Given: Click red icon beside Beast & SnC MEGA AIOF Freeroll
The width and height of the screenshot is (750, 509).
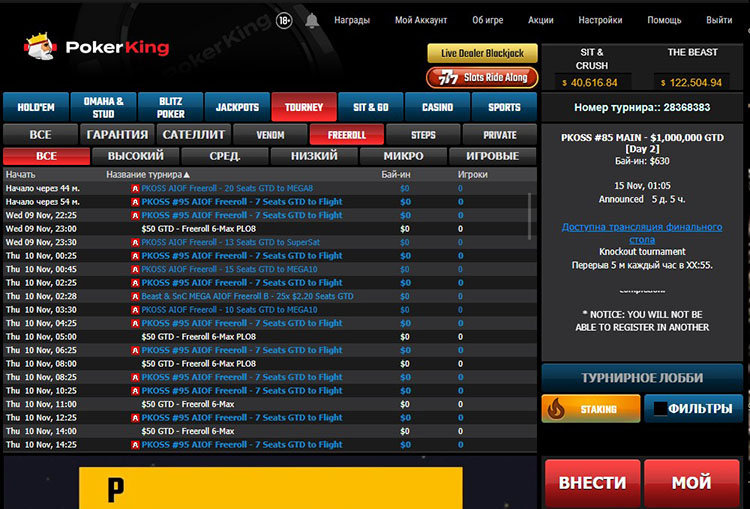Looking at the screenshot, I should tap(135, 297).
